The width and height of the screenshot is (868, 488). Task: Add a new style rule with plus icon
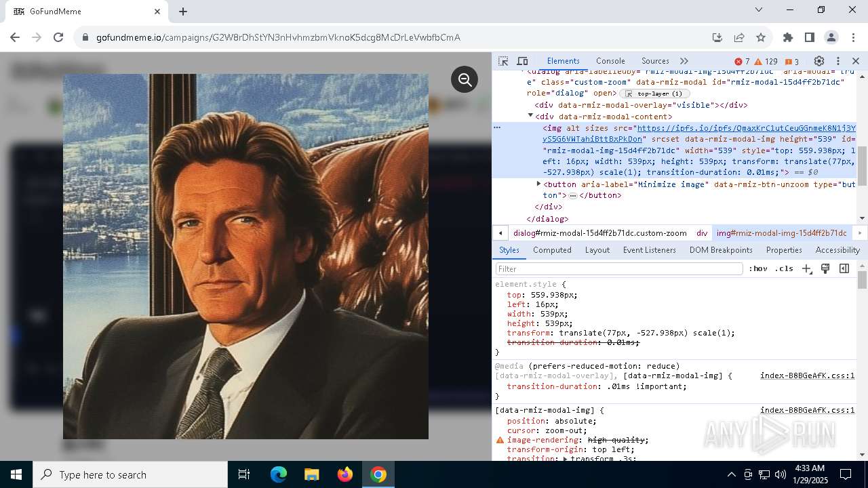point(807,269)
